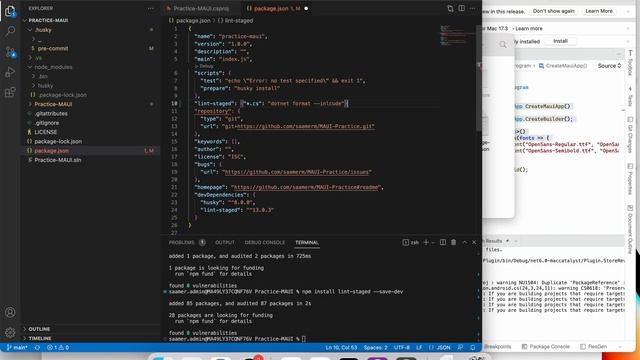
Task: Open ResGen pad in Visual Studio
Action: [593, 347]
